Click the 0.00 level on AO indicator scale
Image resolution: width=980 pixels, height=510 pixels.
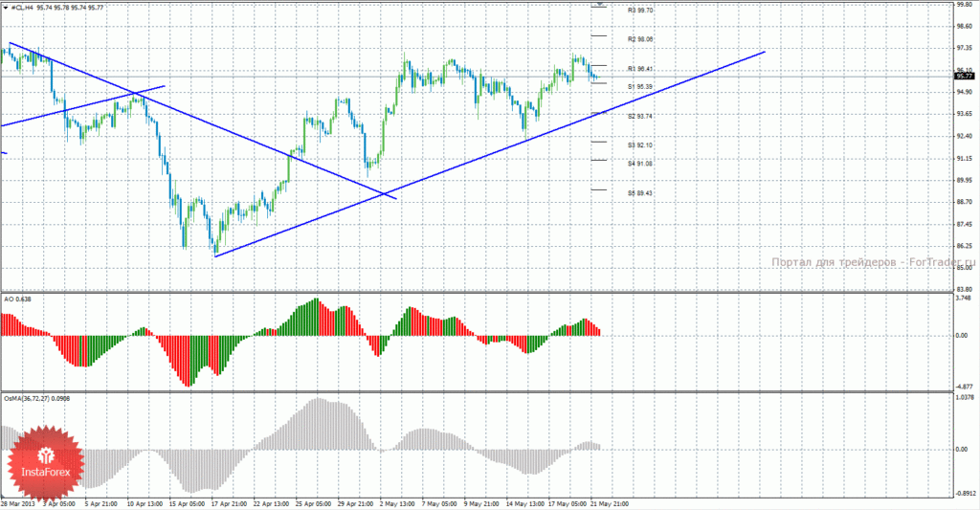(x=961, y=336)
